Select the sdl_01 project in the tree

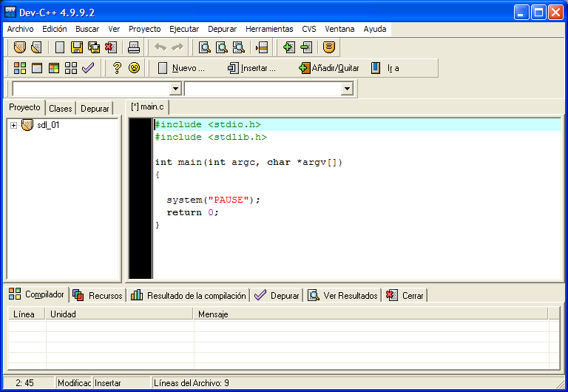[48, 125]
